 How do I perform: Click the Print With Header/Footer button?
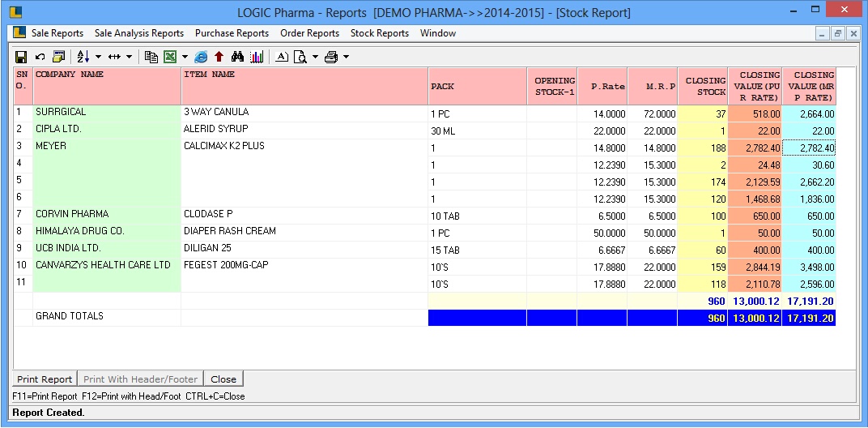coord(140,379)
